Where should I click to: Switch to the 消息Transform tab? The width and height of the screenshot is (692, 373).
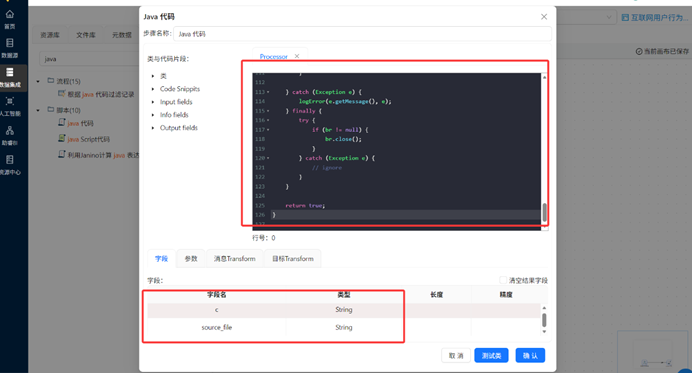point(234,259)
